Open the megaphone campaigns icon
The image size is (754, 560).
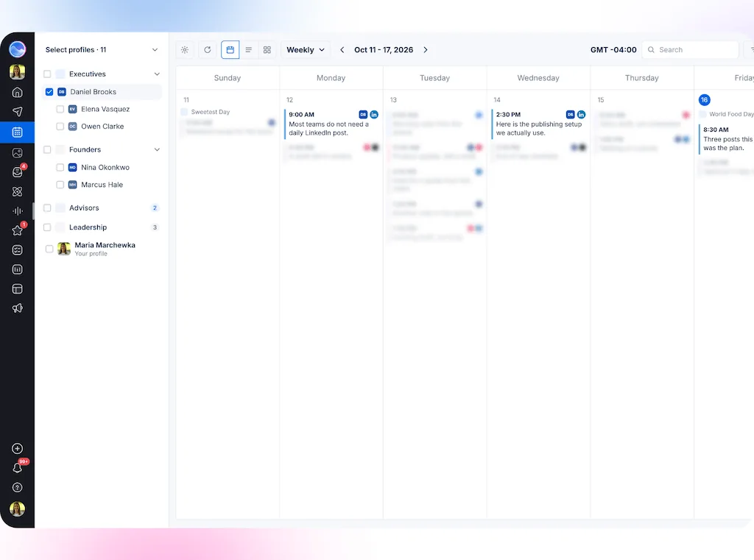[x=18, y=308]
